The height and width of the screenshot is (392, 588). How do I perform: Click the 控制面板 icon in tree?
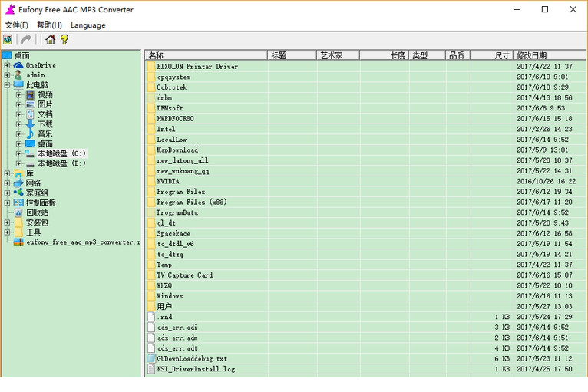pos(18,203)
